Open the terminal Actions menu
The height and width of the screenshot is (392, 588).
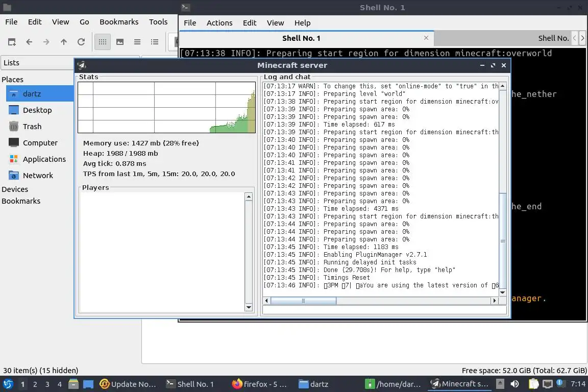(219, 23)
